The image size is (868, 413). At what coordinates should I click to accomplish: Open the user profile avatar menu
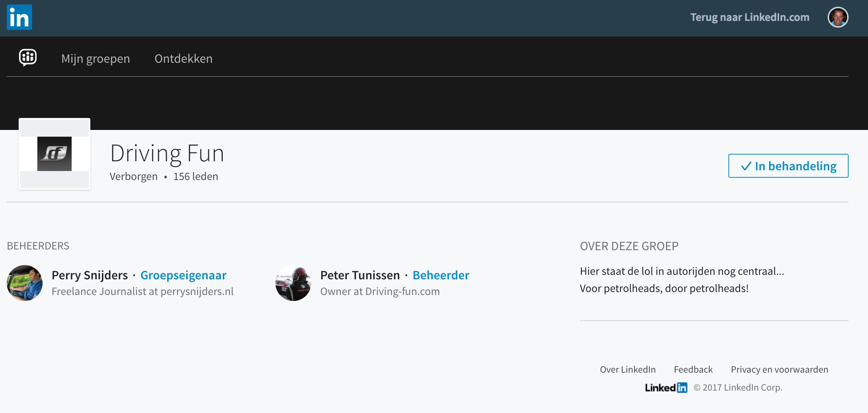coord(838,17)
